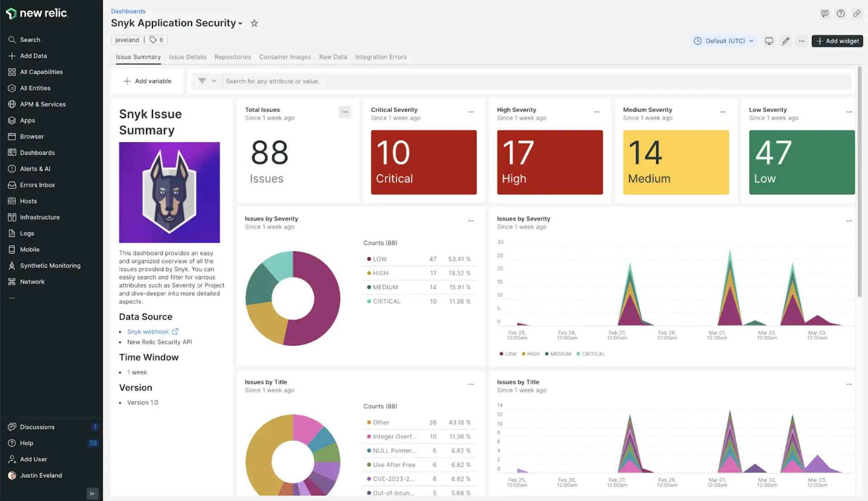This screenshot has width=868, height=501.
Task: Open the Snyk webhook link
Action: (148, 331)
